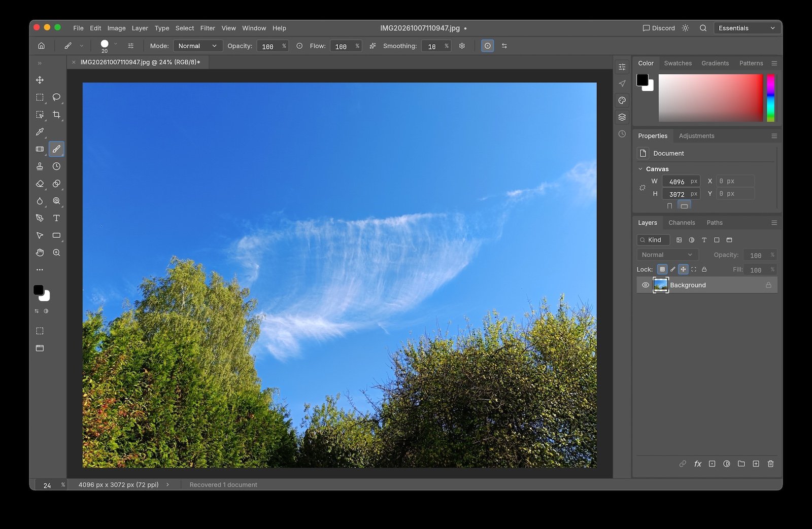Select the Crop tool
This screenshot has height=529, width=812.
click(x=56, y=115)
